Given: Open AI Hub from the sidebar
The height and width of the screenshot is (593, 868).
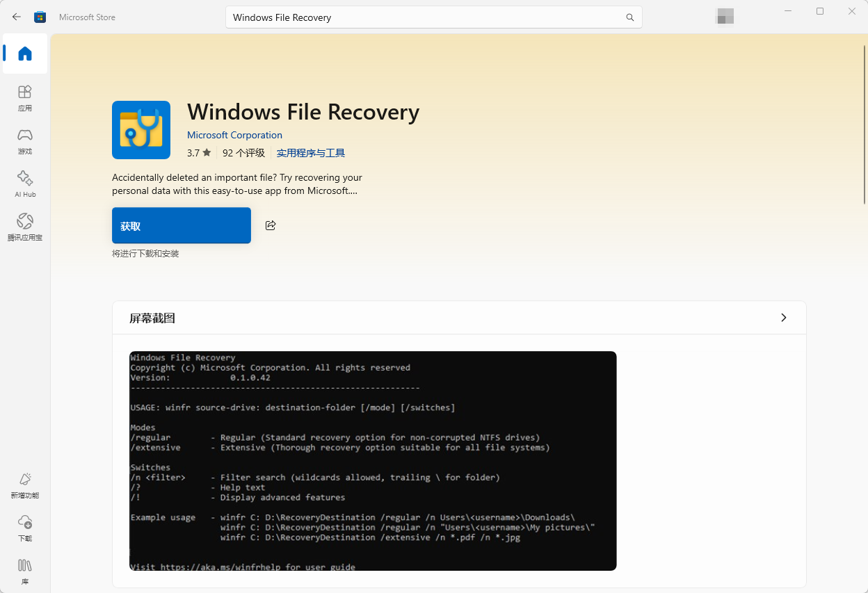Looking at the screenshot, I should tap(25, 184).
